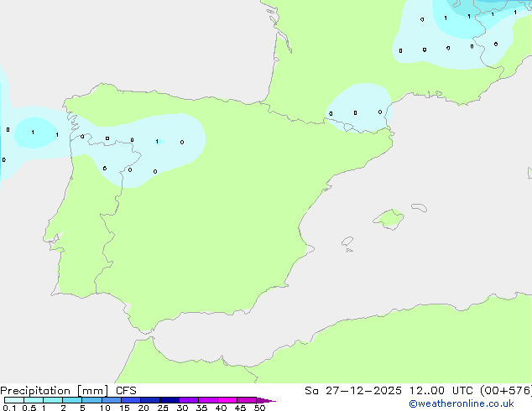Click Menorca island outline on the map

click(420, 207)
